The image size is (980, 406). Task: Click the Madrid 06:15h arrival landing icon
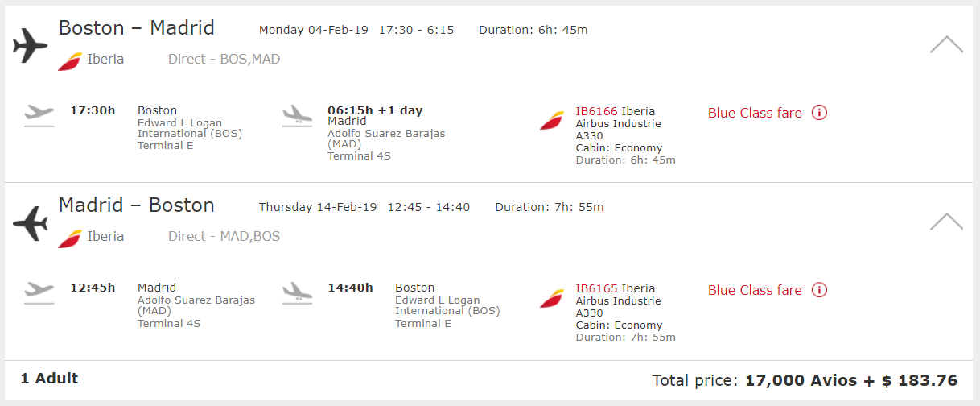(x=297, y=115)
